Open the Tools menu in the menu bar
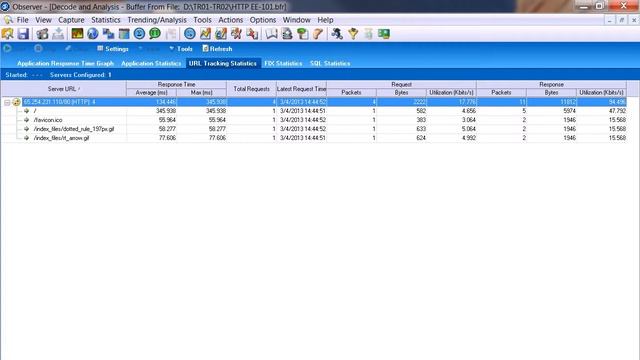Screen dimensions: 640x360 (x=202, y=20)
